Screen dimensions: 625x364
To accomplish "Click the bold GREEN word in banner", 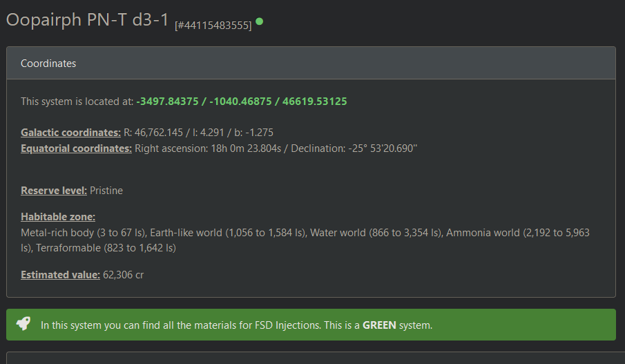I will tap(379, 325).
